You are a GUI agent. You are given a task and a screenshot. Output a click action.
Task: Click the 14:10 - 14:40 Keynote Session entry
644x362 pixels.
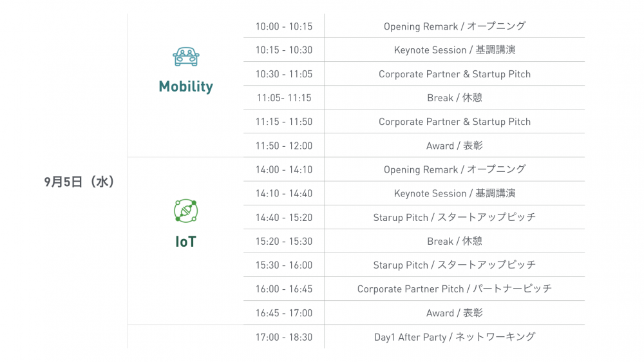tap(414, 193)
